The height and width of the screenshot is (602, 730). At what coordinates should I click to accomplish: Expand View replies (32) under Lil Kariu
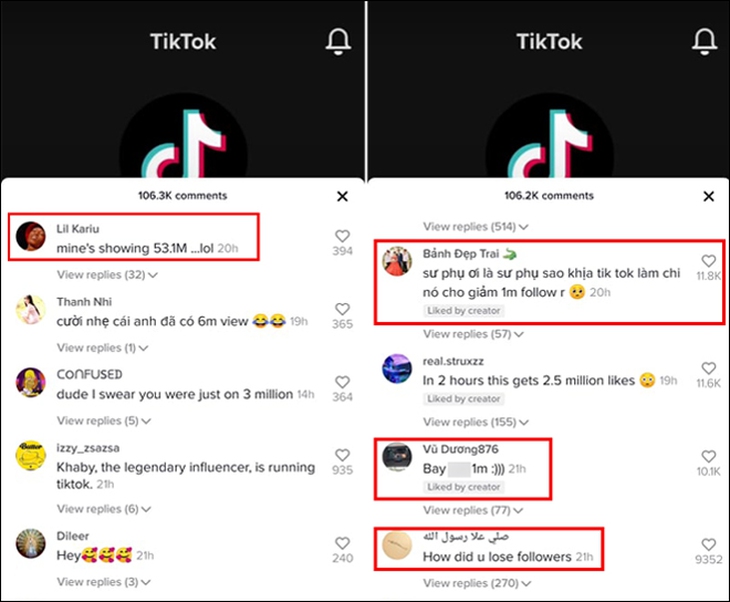point(107,275)
